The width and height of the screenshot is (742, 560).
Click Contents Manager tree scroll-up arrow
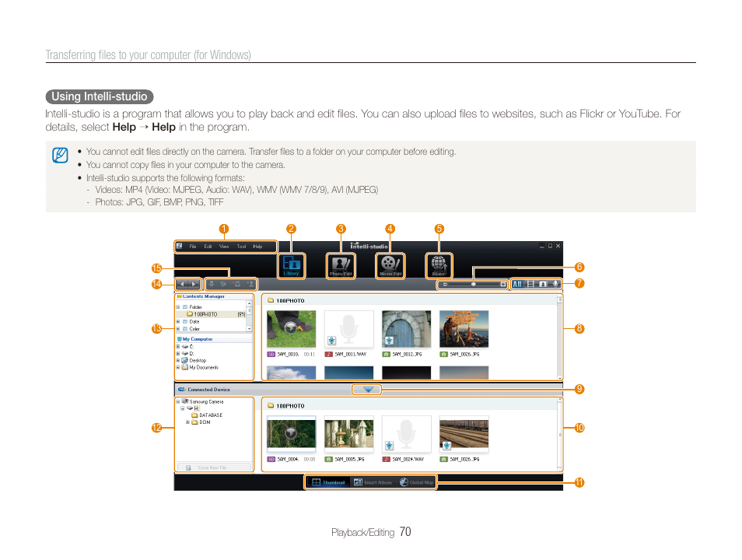[x=250, y=303]
